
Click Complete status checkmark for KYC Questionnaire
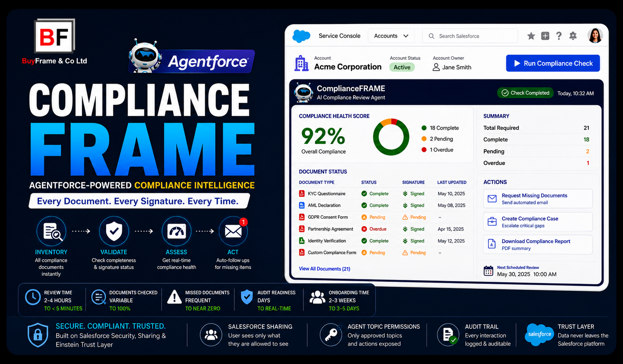(364, 194)
